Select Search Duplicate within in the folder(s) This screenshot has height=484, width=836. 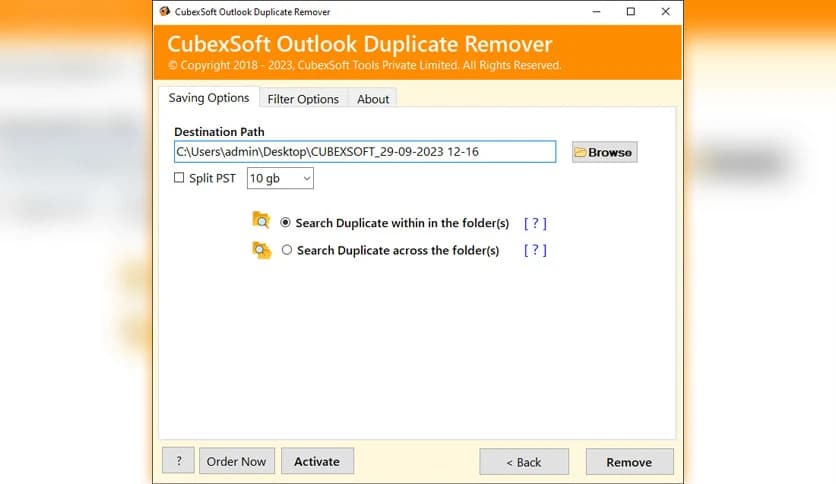[285, 223]
